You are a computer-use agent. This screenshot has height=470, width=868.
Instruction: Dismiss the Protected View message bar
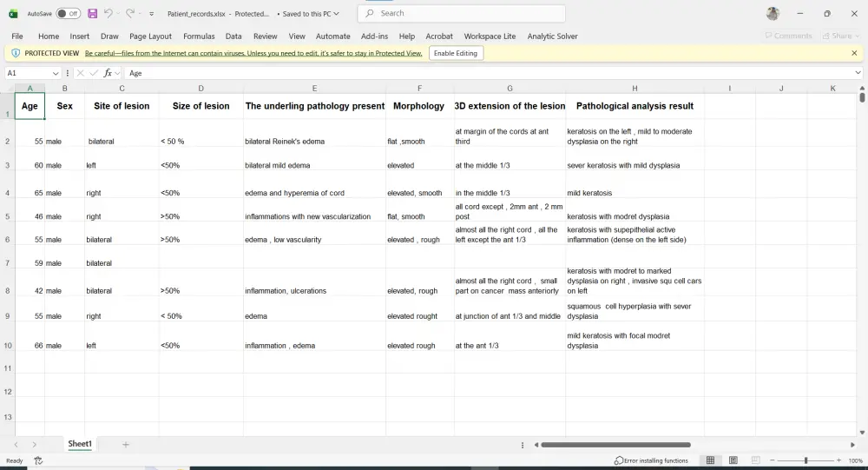click(x=854, y=53)
